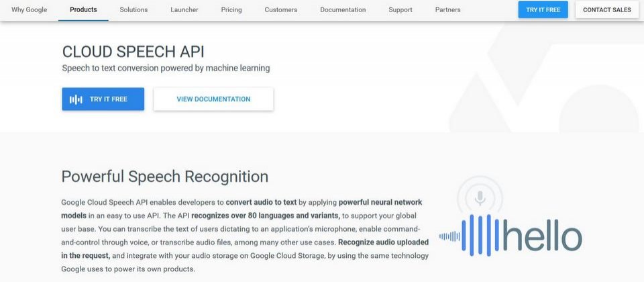Click the CLOUD SPEECH API heading

(133, 52)
